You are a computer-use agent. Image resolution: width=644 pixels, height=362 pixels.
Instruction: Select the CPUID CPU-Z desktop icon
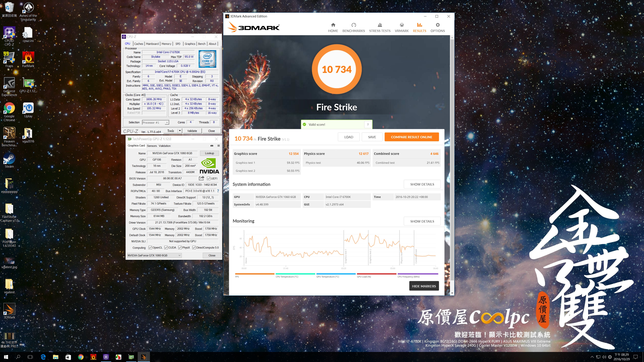pos(9,37)
